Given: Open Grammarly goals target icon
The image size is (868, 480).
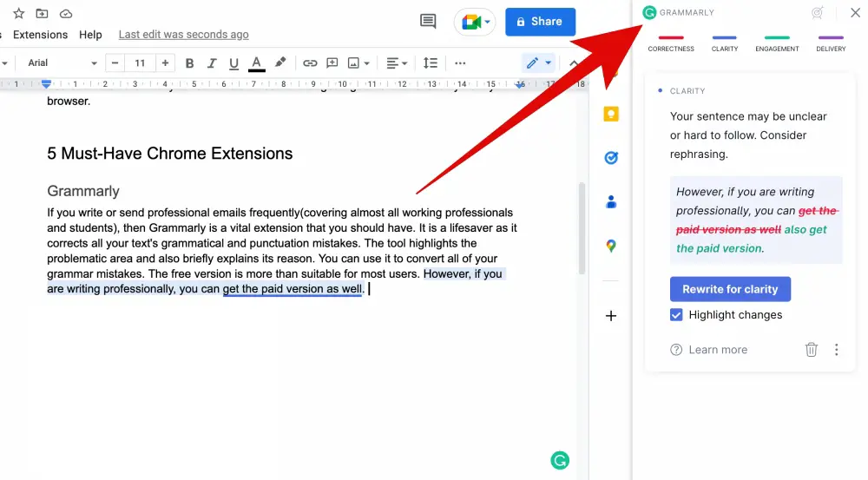Looking at the screenshot, I should click(x=818, y=12).
